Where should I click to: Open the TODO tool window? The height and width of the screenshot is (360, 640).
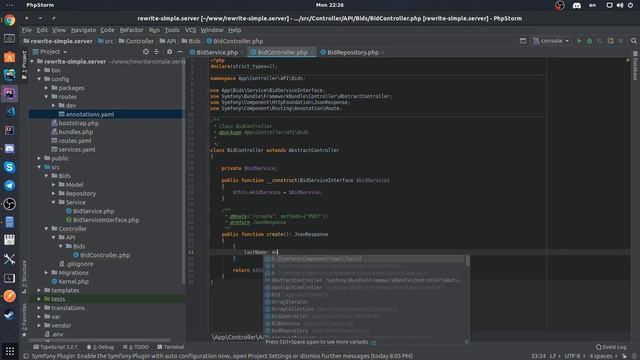point(136,347)
